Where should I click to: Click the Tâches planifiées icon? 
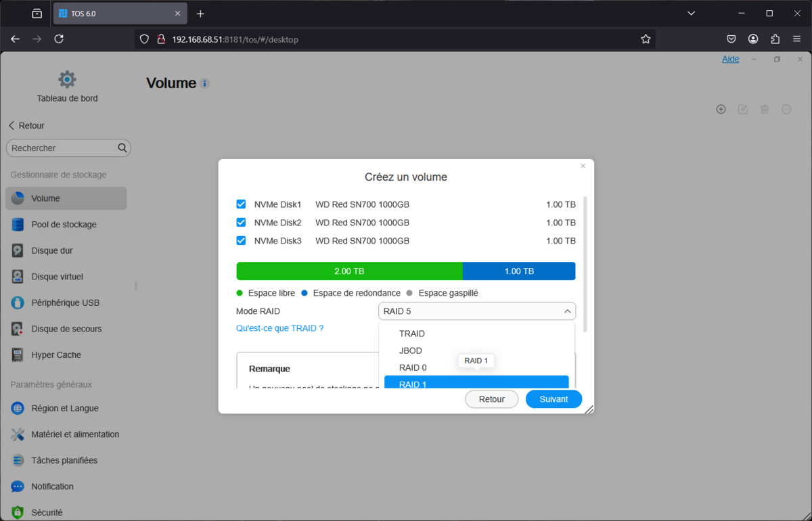(18, 460)
